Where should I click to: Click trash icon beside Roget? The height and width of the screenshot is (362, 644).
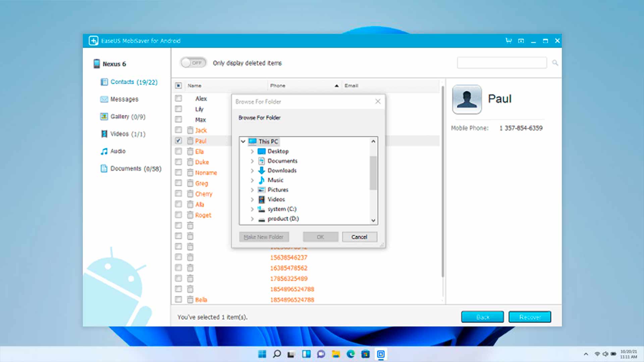click(190, 215)
